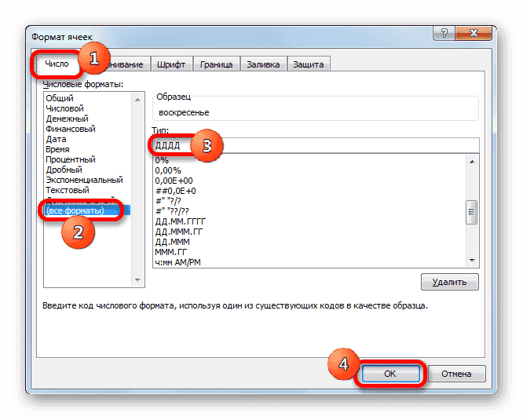
Task: Select the # ?/? fraction format code
Action: [x=168, y=201]
